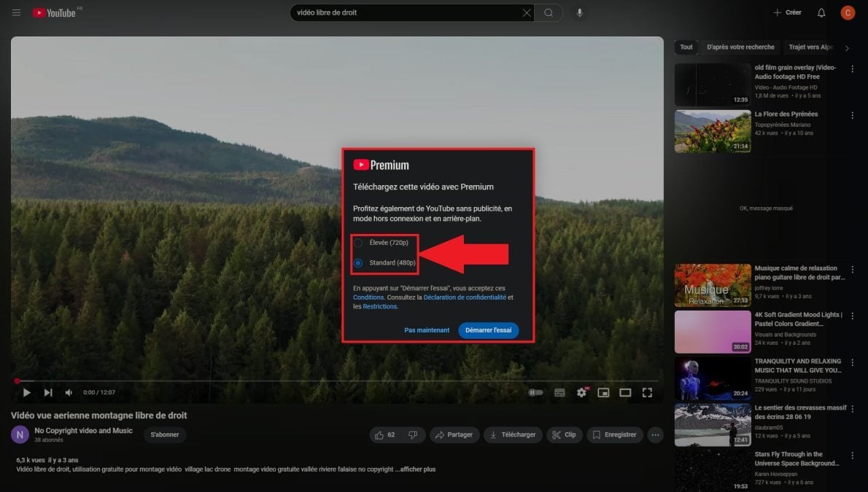Open old film grain overlay thumbnail
The image size is (868, 492).
click(x=713, y=84)
